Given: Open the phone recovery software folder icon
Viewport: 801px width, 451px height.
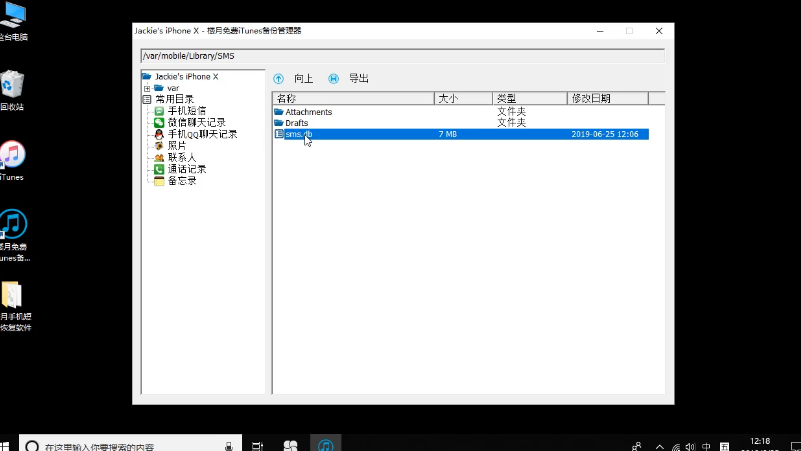Looking at the screenshot, I should coord(14,306).
